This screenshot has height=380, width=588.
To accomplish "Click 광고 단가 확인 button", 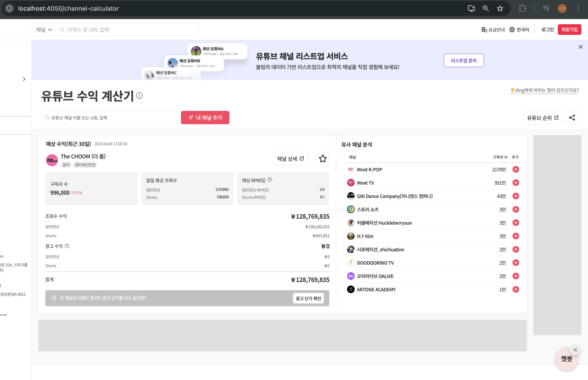I will tap(308, 298).
